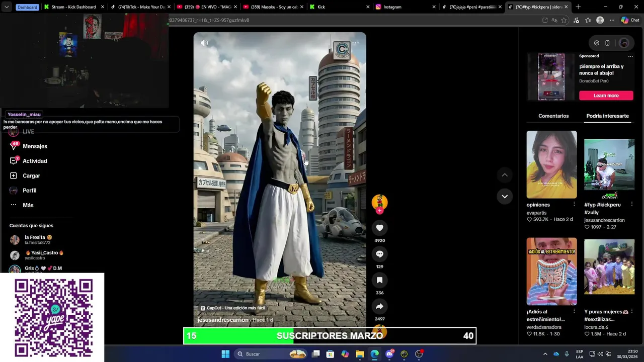644x362 pixels.
Task: Switch to the Podría interesarte tab
Action: point(607,116)
